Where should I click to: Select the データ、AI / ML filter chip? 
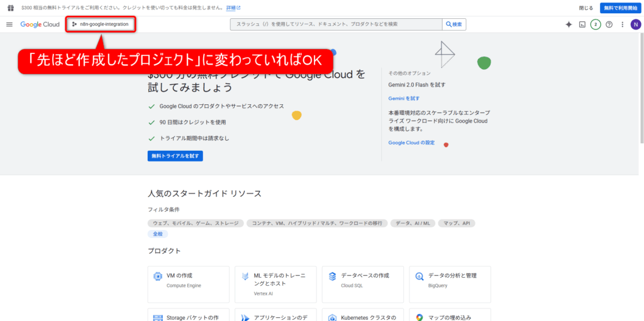click(413, 223)
